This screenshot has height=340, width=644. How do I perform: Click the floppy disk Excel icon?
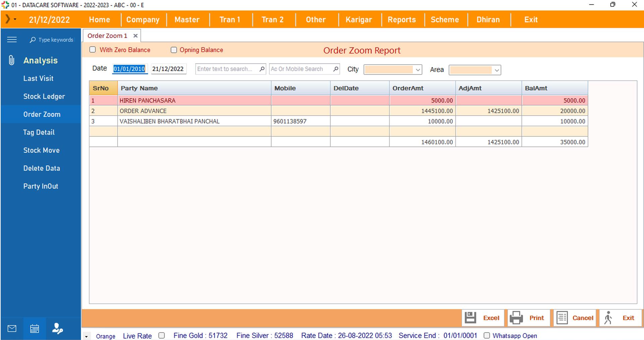click(470, 318)
